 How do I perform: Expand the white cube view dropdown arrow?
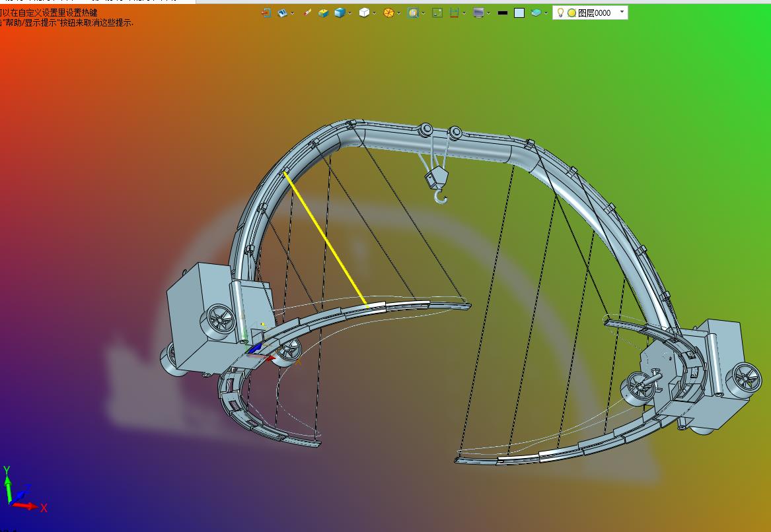[x=374, y=13]
